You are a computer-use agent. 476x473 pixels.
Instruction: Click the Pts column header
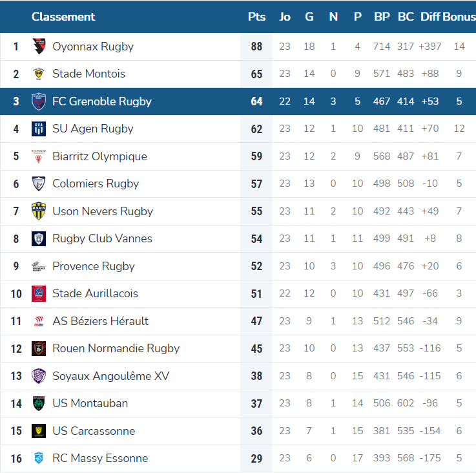[x=256, y=17]
